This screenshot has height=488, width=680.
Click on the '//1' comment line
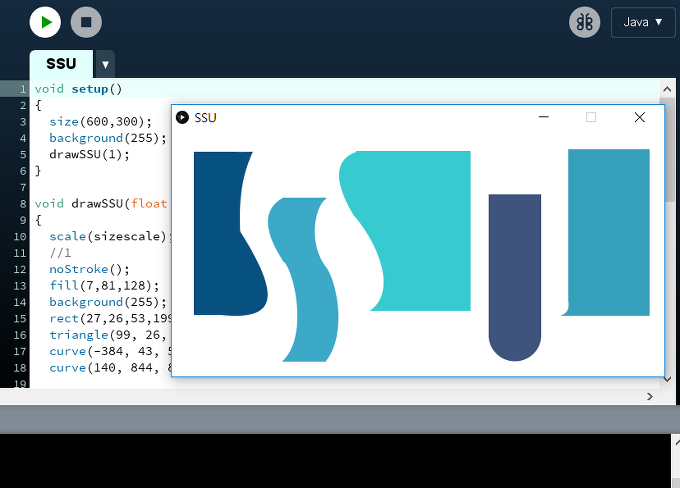coord(60,253)
